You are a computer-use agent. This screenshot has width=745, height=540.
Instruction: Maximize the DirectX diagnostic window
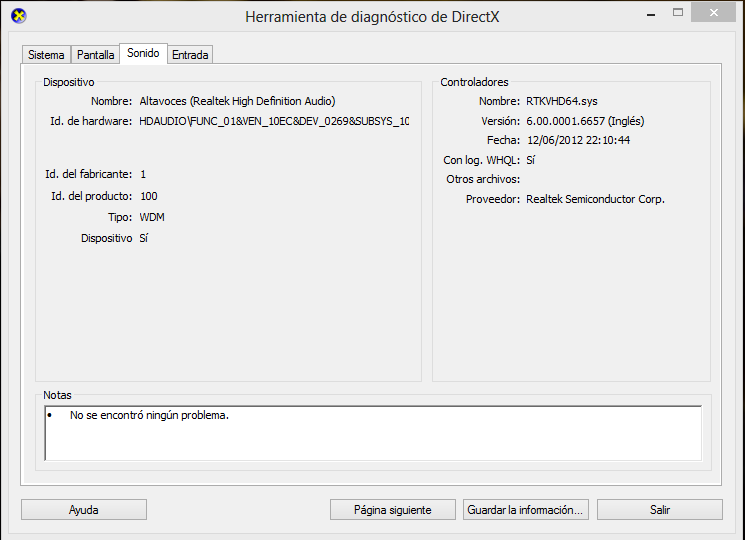[x=678, y=13]
